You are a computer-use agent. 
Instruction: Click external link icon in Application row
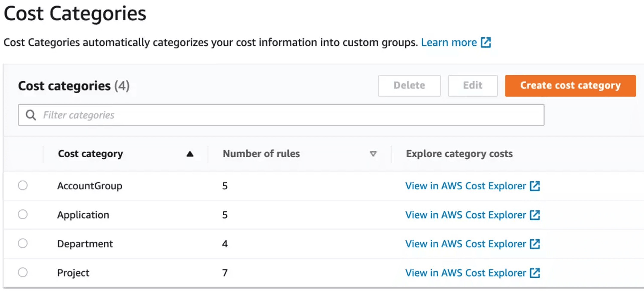[x=535, y=215]
